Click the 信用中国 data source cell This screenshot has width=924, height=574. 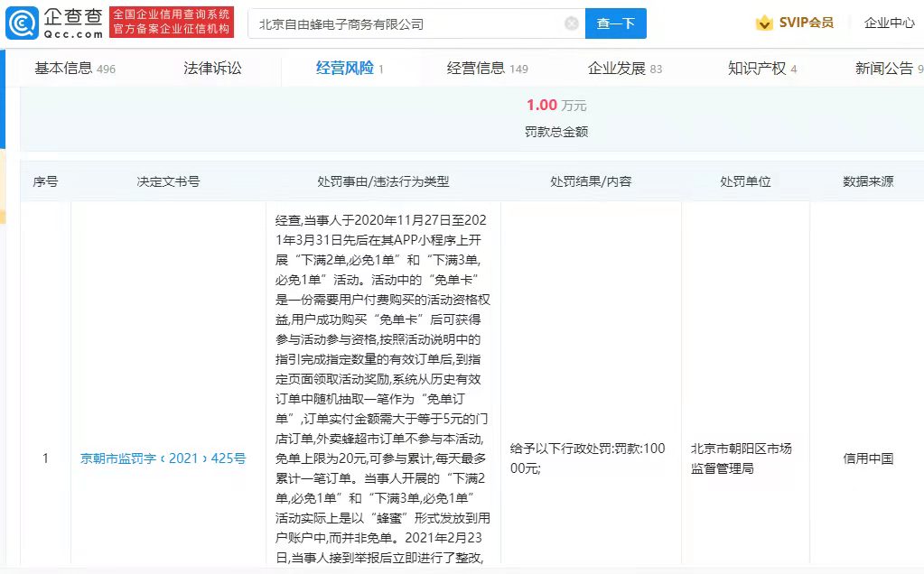(868, 458)
